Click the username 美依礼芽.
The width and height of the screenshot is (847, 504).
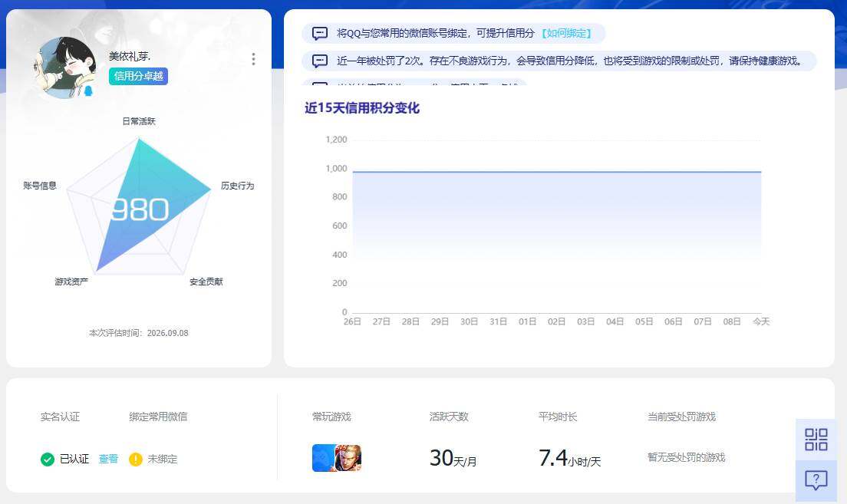[130, 56]
